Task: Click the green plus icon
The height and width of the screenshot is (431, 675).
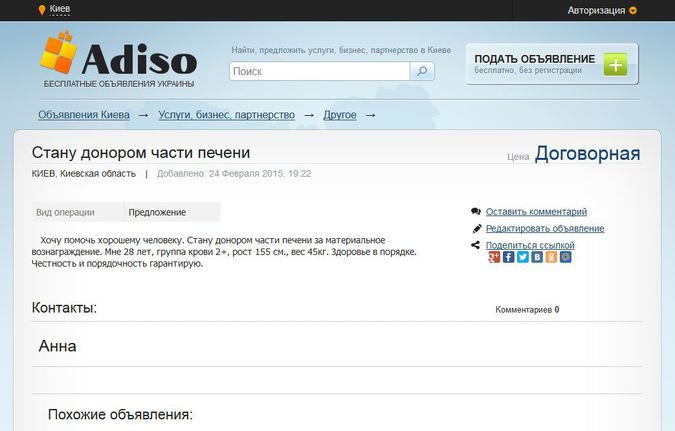Action: pyautogui.click(x=616, y=65)
